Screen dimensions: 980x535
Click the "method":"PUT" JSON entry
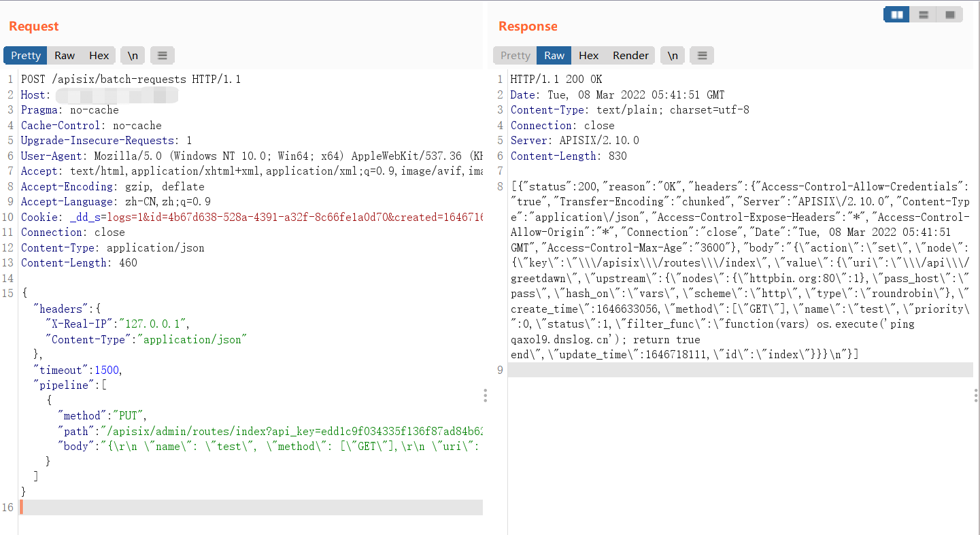click(x=102, y=416)
